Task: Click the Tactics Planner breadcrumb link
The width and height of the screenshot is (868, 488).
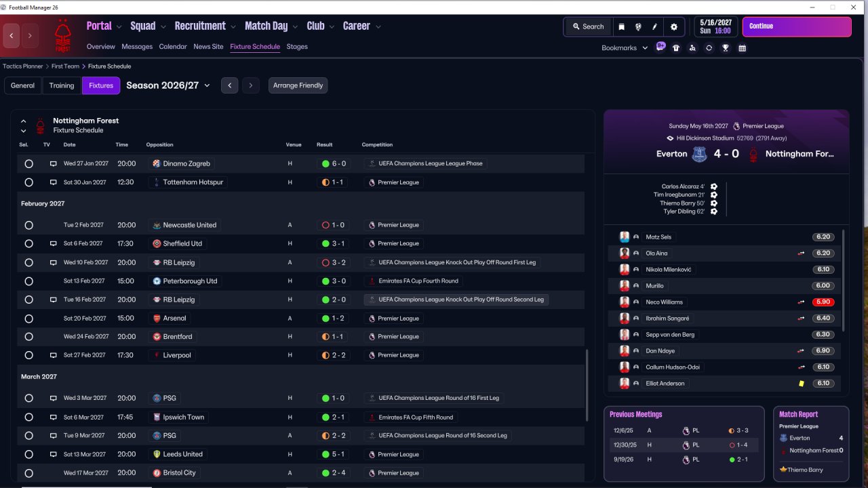Action: pyautogui.click(x=23, y=66)
